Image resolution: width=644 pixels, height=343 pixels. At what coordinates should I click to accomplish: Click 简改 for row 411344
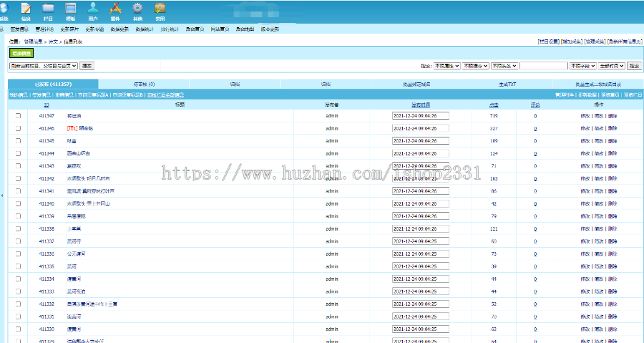(x=599, y=154)
